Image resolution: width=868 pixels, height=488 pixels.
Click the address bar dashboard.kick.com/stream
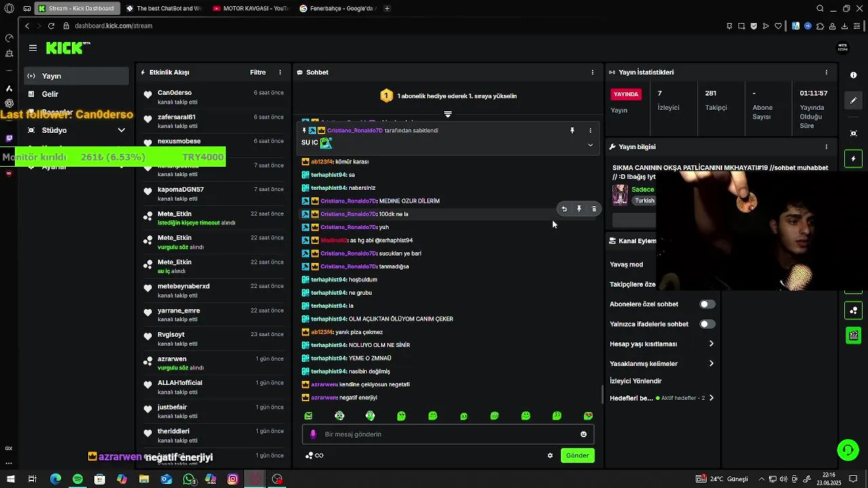click(113, 26)
